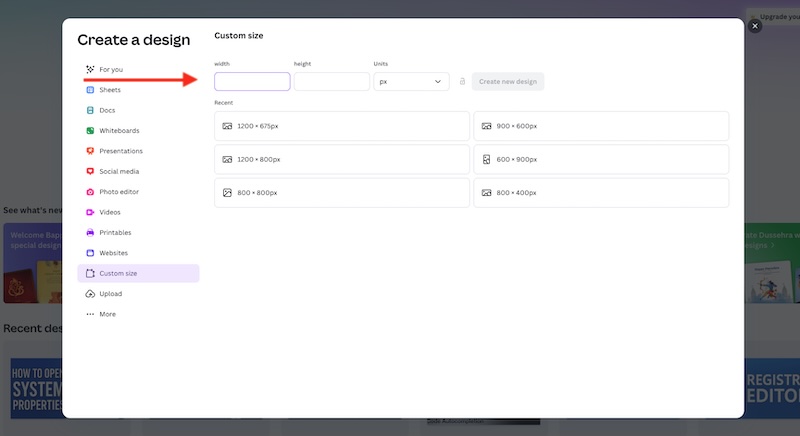
Task: Focus the height input field
Action: [x=332, y=82]
